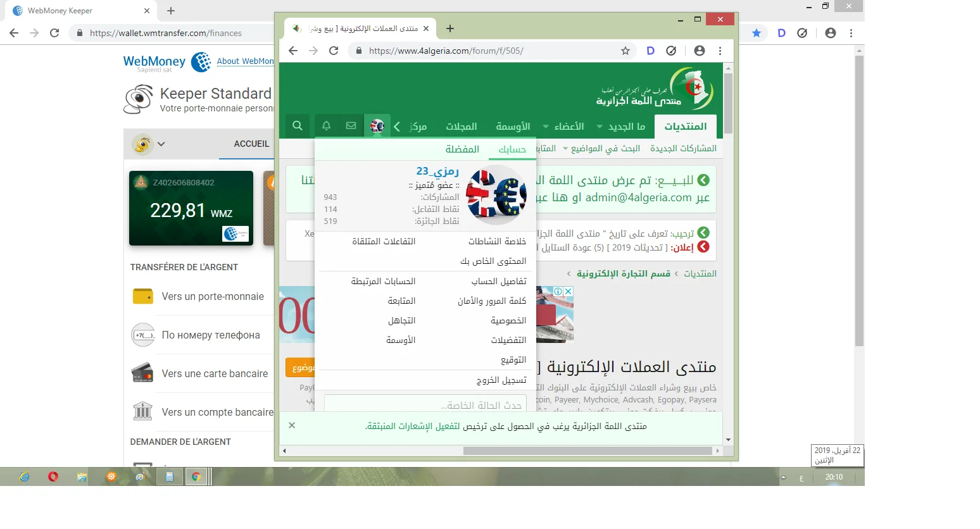Bookmark 4algeria page with star icon
The width and height of the screenshot is (980, 529).
pos(625,51)
